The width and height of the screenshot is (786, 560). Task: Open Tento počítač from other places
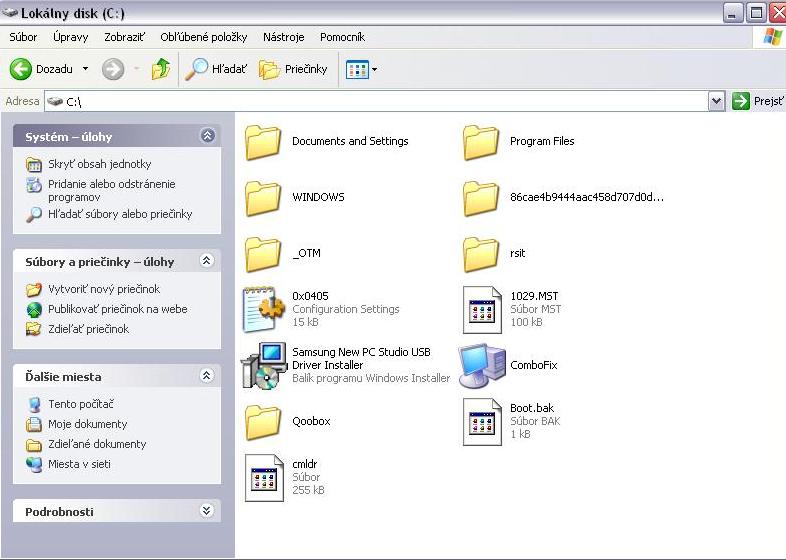pos(81,404)
